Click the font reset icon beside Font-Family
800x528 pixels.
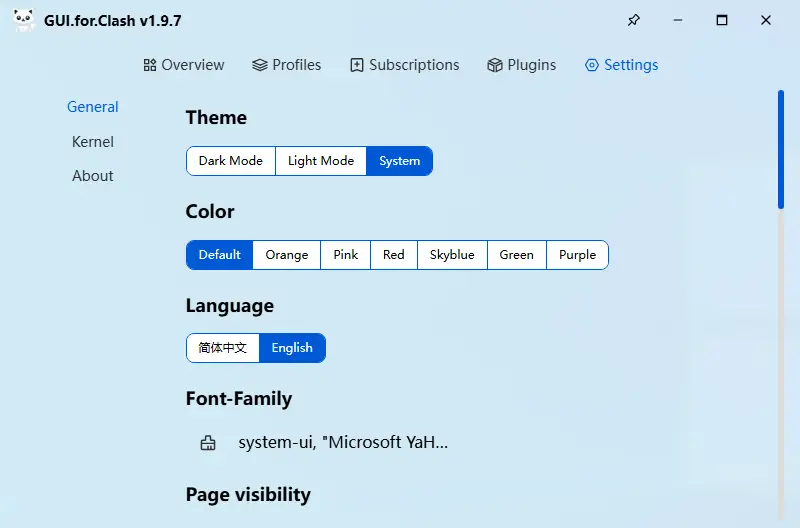(x=208, y=443)
